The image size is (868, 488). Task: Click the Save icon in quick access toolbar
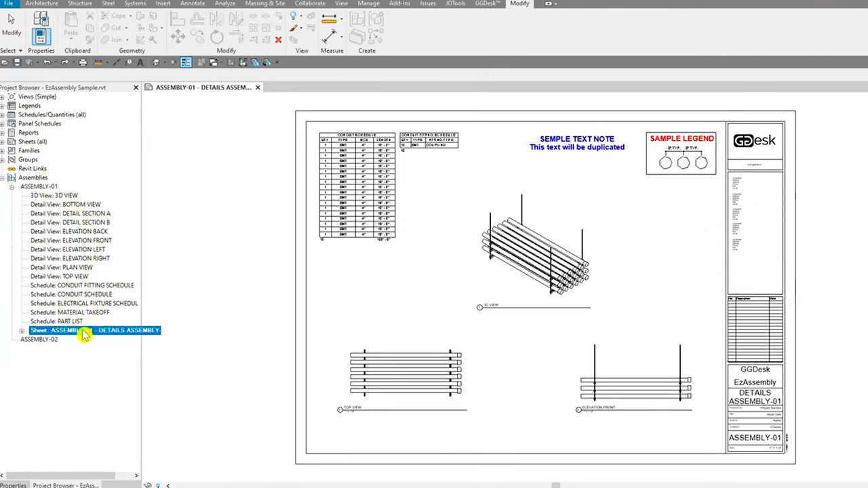(x=17, y=62)
